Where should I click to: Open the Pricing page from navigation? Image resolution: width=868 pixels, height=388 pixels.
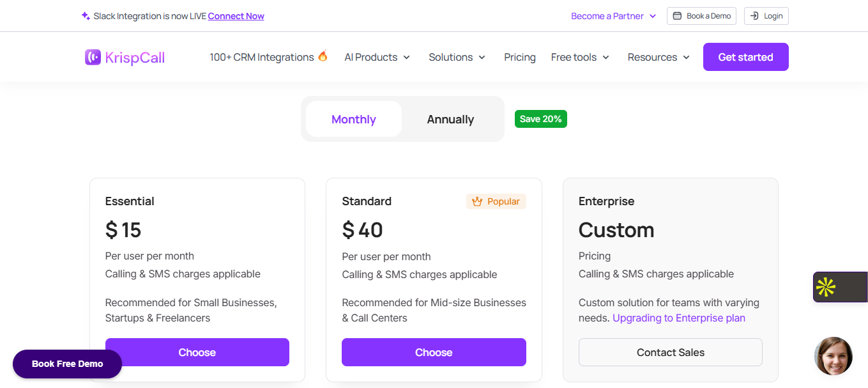[520, 58]
